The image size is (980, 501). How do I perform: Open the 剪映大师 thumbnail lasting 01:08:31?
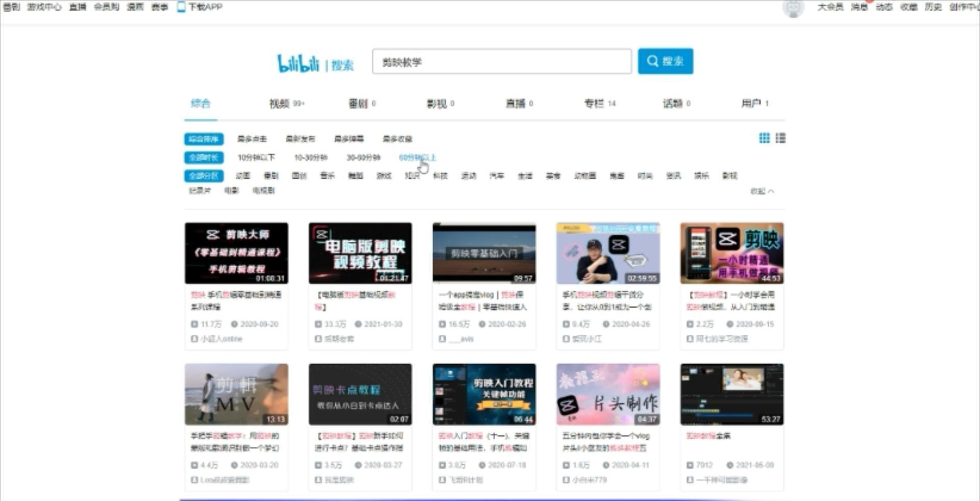tap(236, 253)
